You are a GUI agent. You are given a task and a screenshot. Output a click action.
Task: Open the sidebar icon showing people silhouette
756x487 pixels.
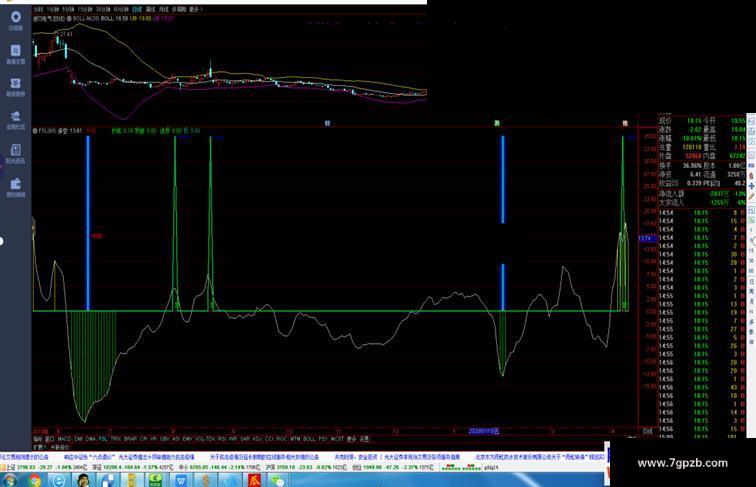15,116
